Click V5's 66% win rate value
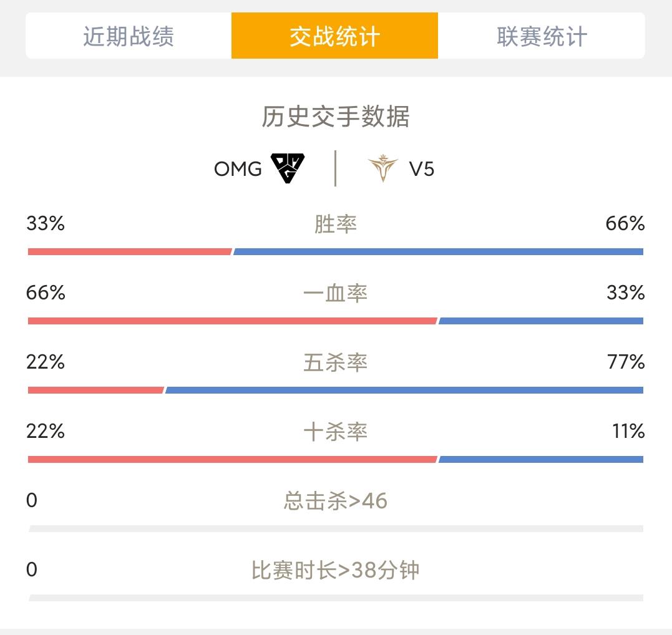 625,224
